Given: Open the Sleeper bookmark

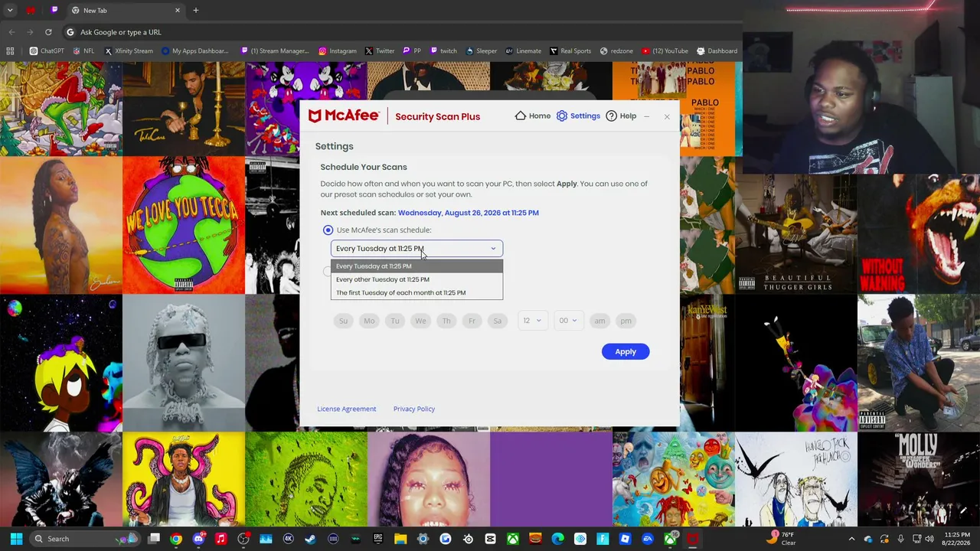Looking at the screenshot, I should point(481,51).
